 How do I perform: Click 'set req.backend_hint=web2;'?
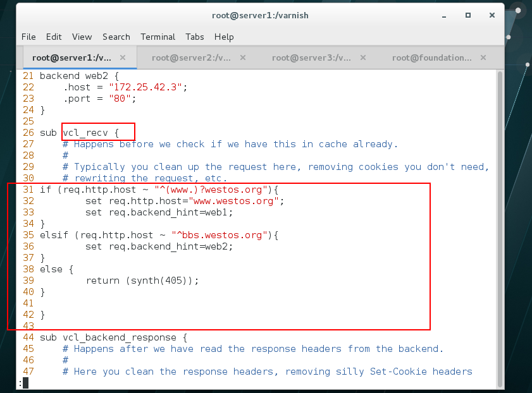coord(159,246)
